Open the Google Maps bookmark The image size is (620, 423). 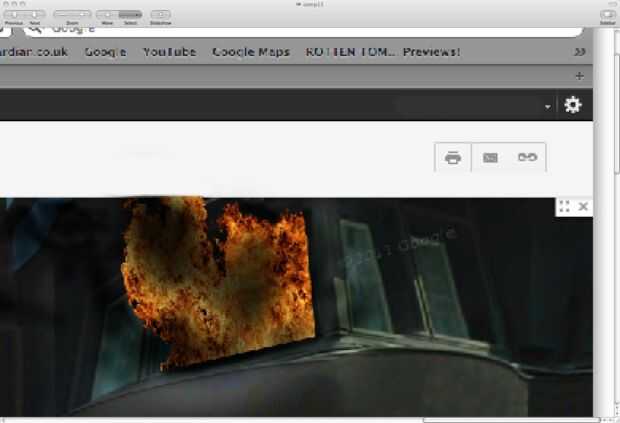pyautogui.click(x=251, y=52)
